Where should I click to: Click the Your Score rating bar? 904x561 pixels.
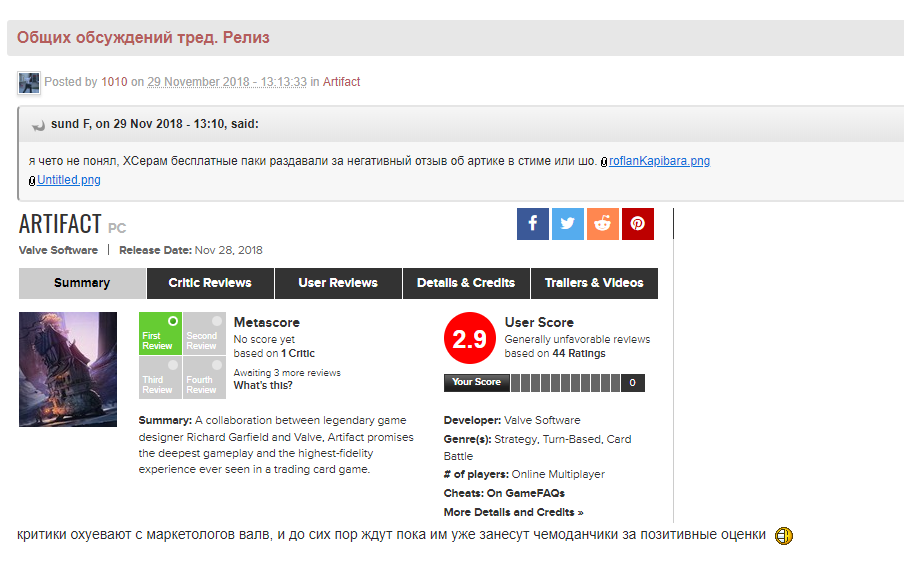point(544,383)
